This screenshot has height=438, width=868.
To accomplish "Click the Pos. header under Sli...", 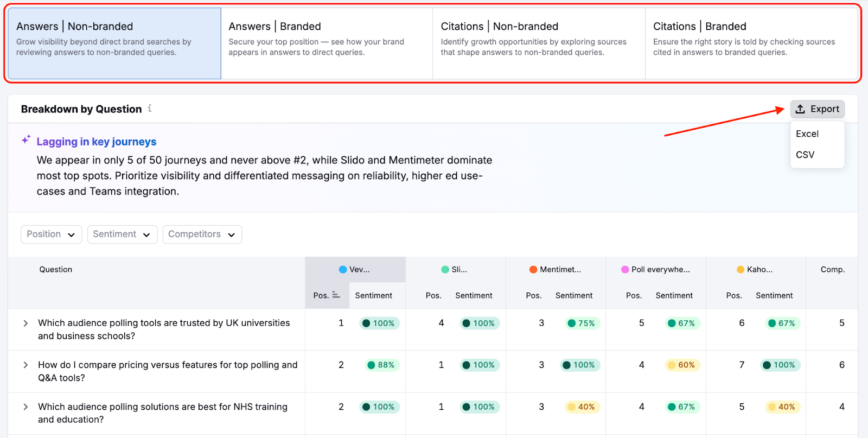I will [433, 296].
